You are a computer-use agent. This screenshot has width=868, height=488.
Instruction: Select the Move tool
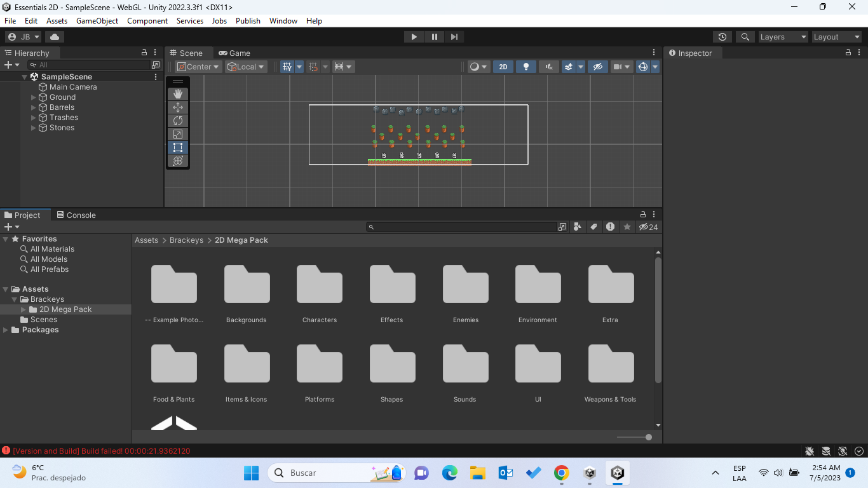pos(178,107)
